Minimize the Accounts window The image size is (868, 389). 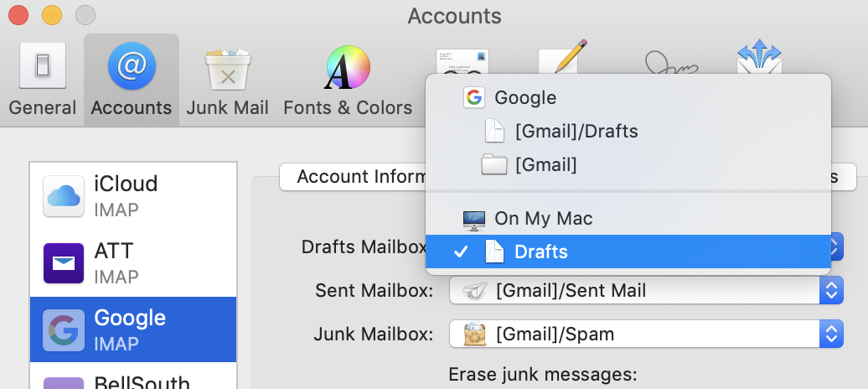coord(51,15)
